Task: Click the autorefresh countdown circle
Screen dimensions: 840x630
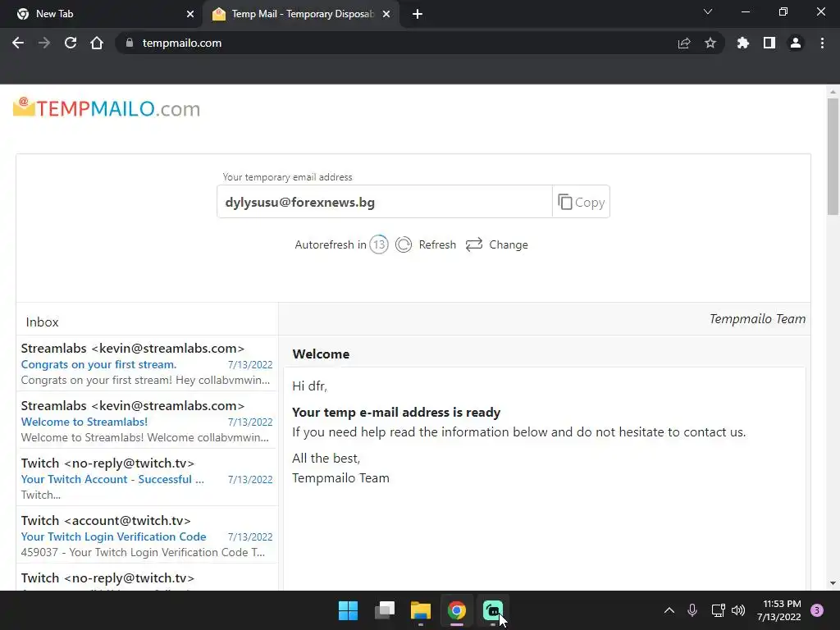Action: [x=379, y=244]
